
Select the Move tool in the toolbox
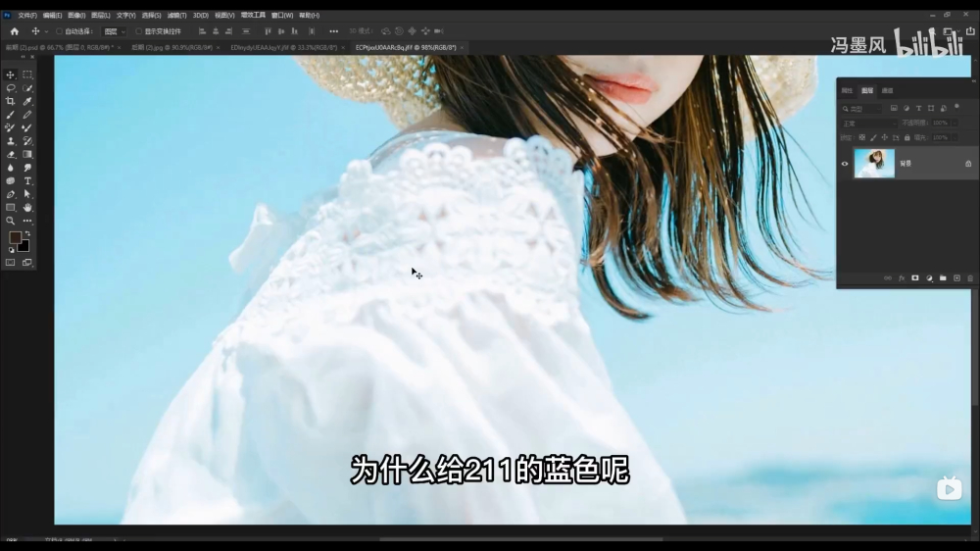click(11, 75)
